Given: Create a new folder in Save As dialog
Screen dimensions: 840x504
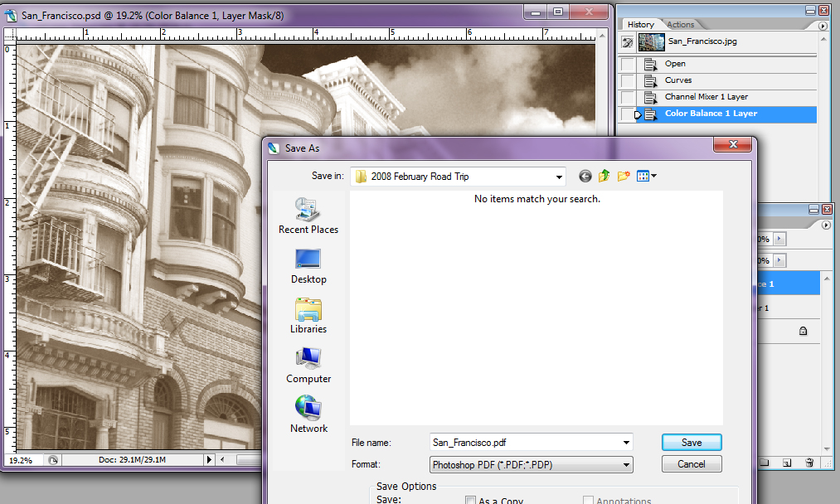Looking at the screenshot, I should pyautogui.click(x=623, y=176).
